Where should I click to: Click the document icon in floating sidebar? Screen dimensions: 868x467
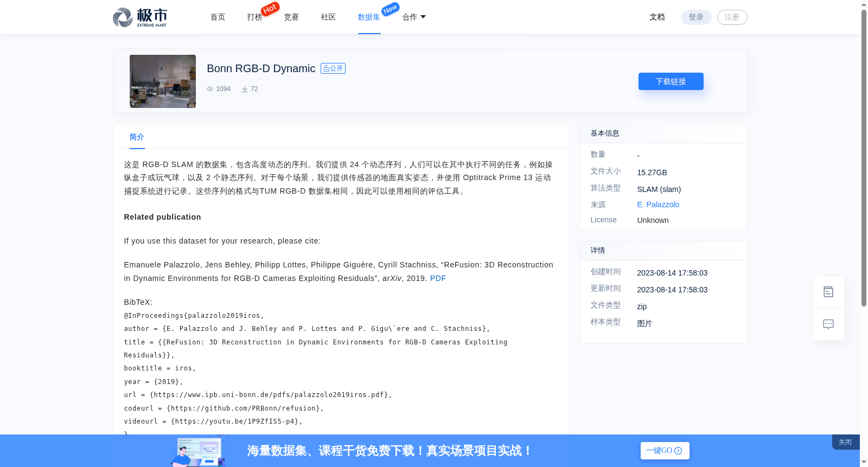tap(828, 292)
